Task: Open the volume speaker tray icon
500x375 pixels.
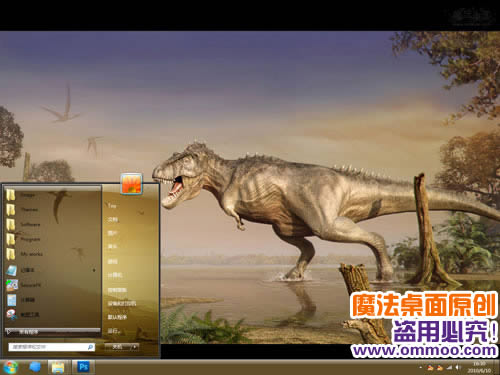Action: click(x=458, y=367)
